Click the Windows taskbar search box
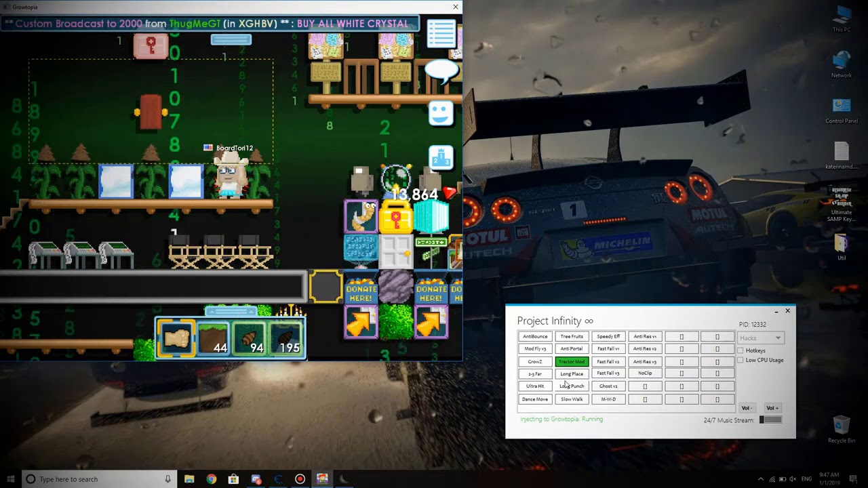The image size is (868, 488). tap(98, 479)
